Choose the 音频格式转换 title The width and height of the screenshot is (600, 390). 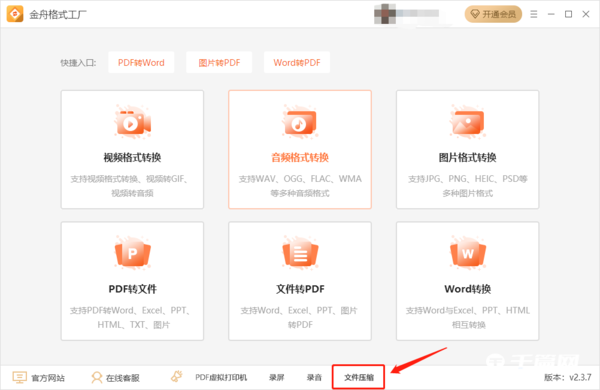(300, 157)
